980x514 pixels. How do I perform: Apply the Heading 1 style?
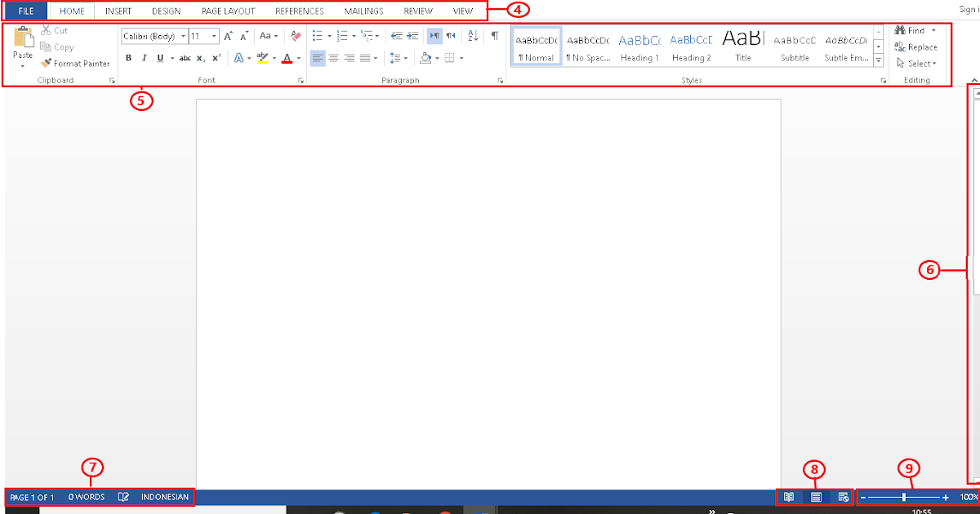(x=639, y=47)
